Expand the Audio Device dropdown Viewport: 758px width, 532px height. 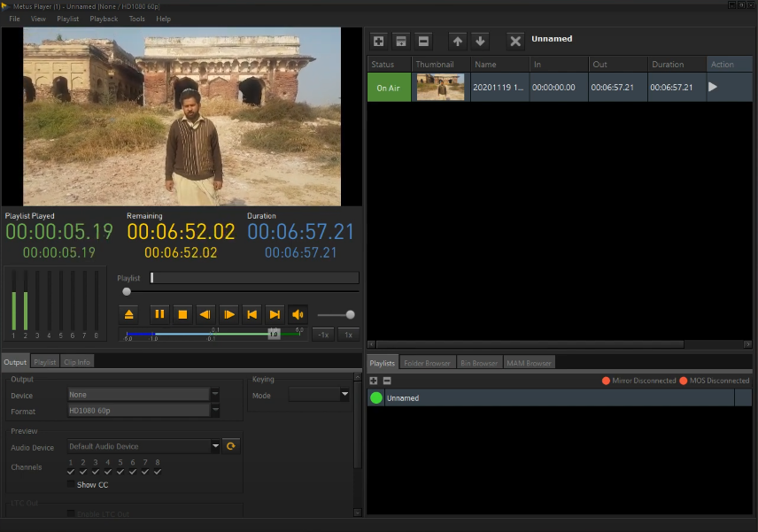(215, 446)
